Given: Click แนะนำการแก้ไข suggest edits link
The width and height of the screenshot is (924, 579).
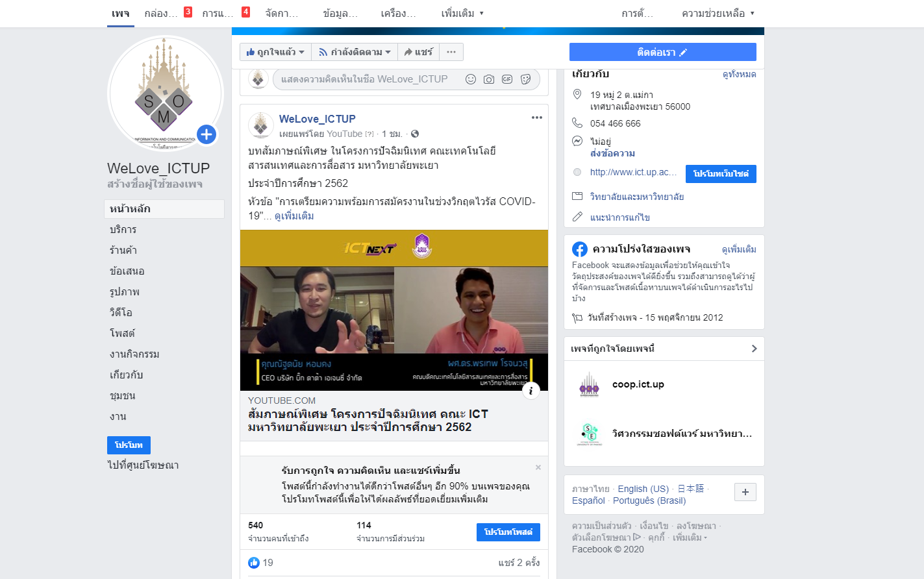Looking at the screenshot, I should [620, 217].
